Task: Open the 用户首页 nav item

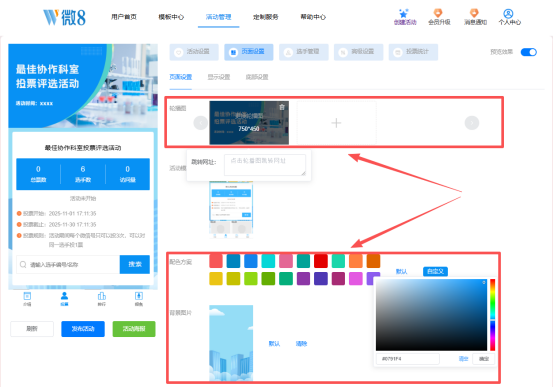Action: pyautogui.click(x=124, y=17)
